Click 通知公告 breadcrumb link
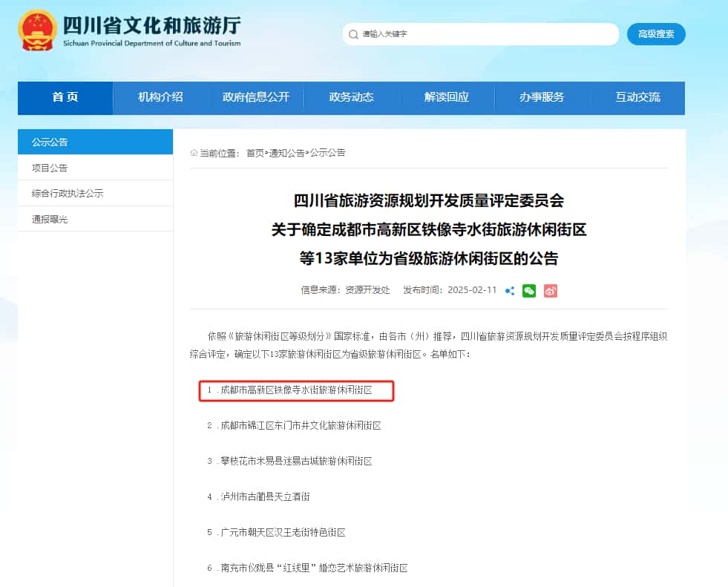This screenshot has width=728, height=587. click(286, 153)
